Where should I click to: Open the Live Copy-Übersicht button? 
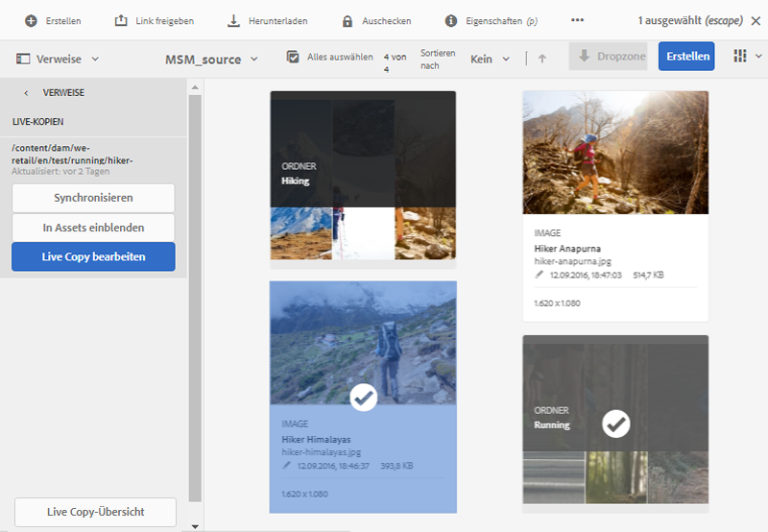coord(95,512)
